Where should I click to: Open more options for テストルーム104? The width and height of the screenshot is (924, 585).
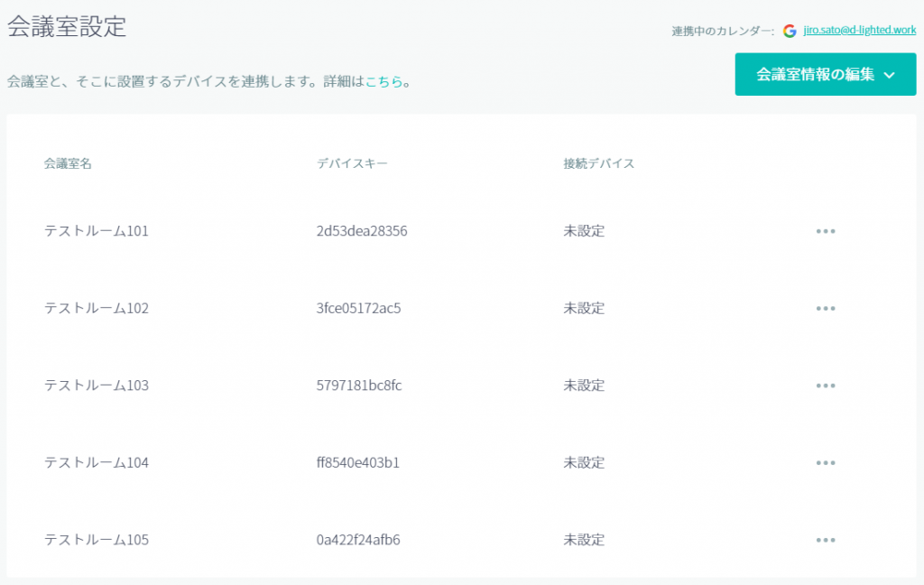click(x=825, y=463)
